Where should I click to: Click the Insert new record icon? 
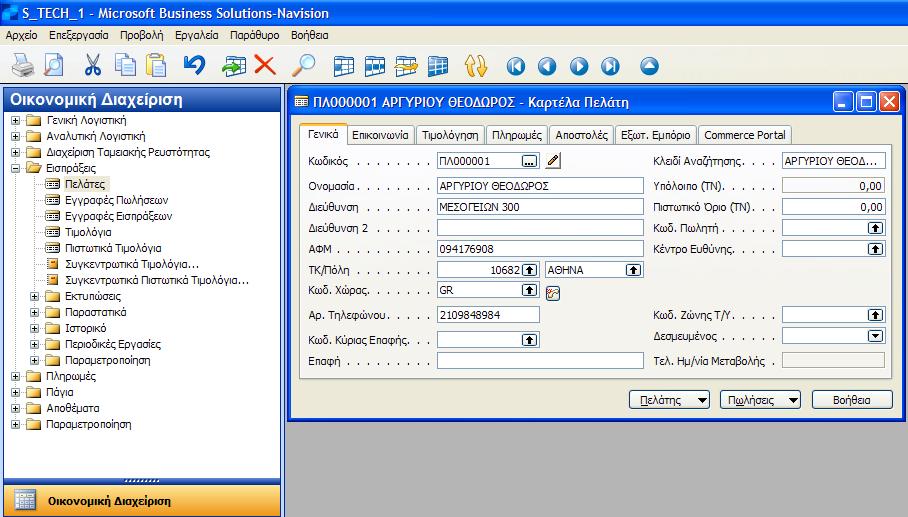234,65
